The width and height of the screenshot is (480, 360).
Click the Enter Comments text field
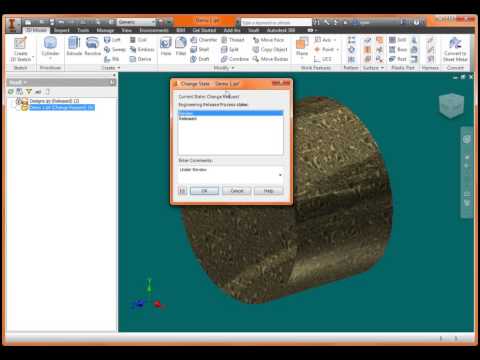231,174
